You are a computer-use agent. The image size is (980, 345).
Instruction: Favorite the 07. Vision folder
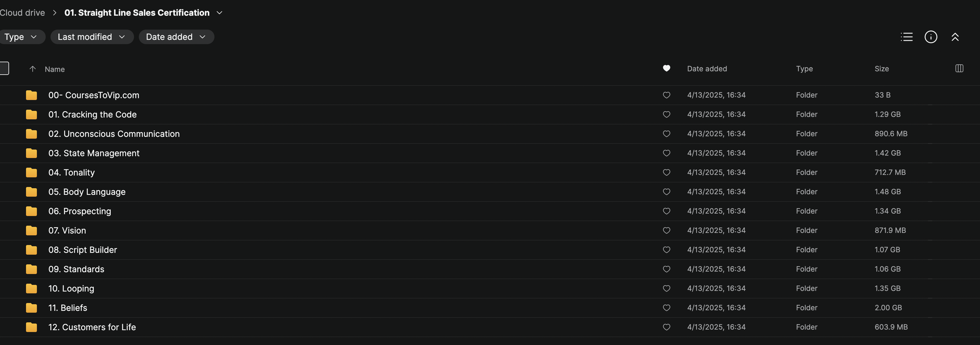click(666, 230)
